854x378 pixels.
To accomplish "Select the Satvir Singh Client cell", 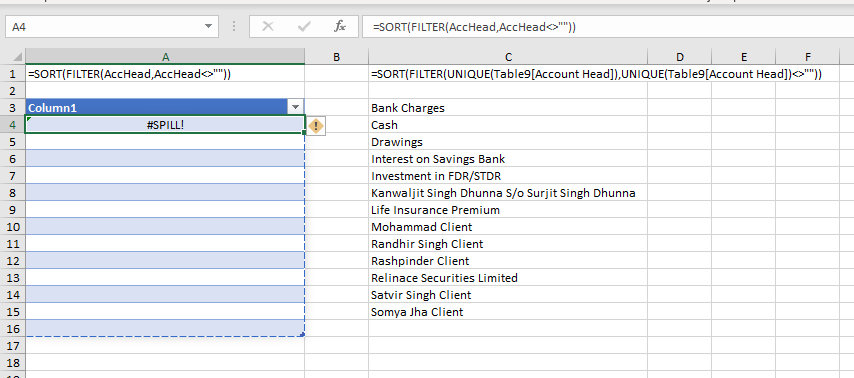I will point(508,295).
